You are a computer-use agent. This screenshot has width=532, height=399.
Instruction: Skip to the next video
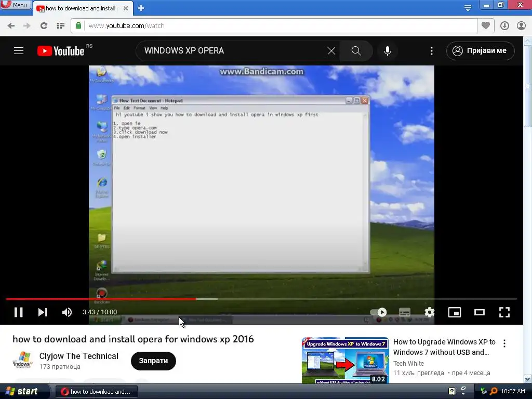pyautogui.click(x=43, y=312)
